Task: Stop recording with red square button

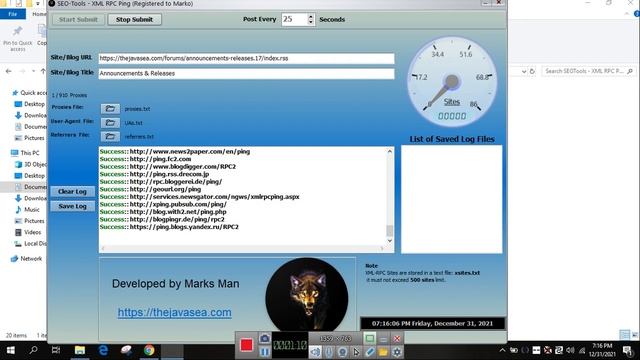Action: 246,345
